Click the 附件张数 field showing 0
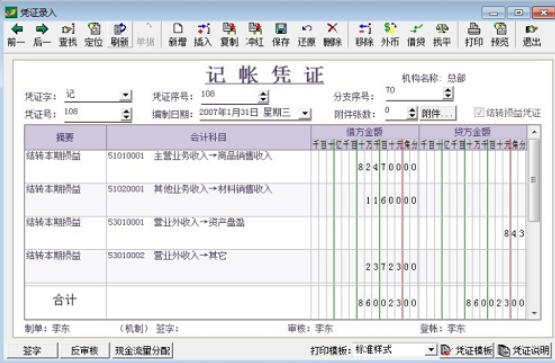Image resolution: width=555 pixels, height=363 pixels. (x=396, y=113)
